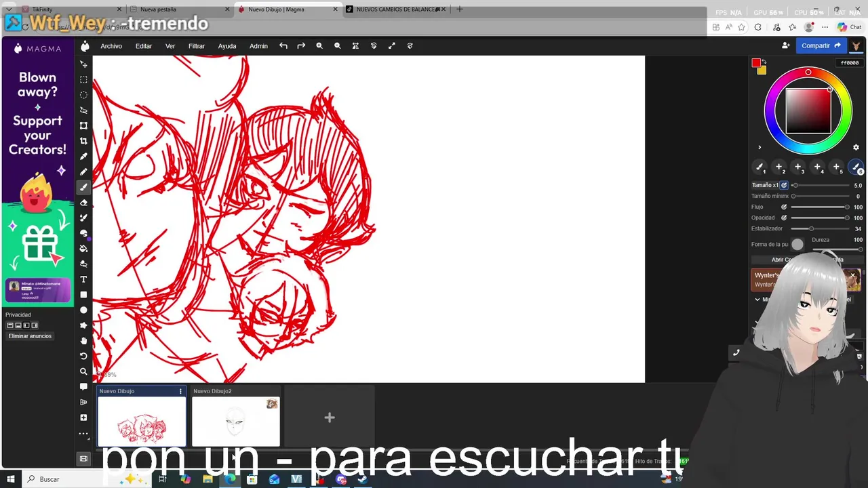Viewport: 868px width, 488px height.
Task: Click the Compartir share button
Action: (x=821, y=45)
